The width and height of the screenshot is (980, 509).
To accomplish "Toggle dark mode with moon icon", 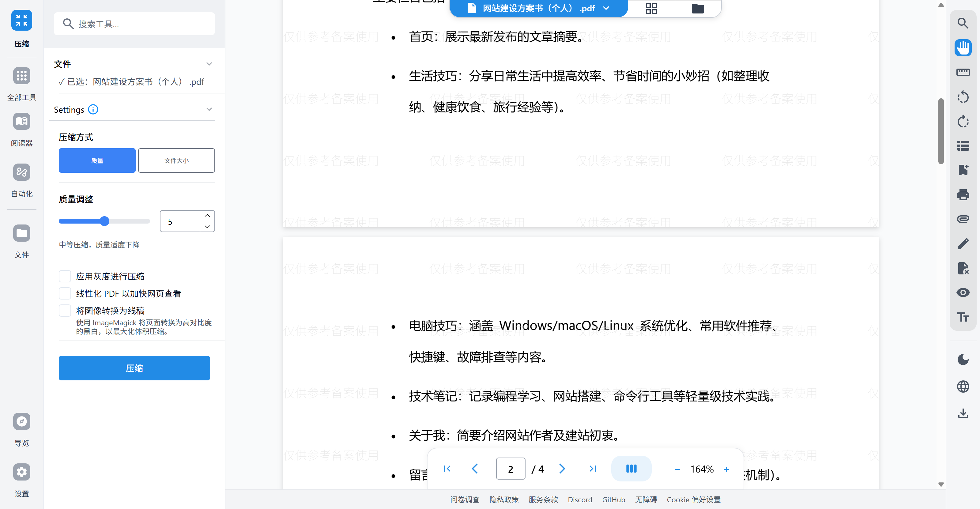I will (963, 360).
